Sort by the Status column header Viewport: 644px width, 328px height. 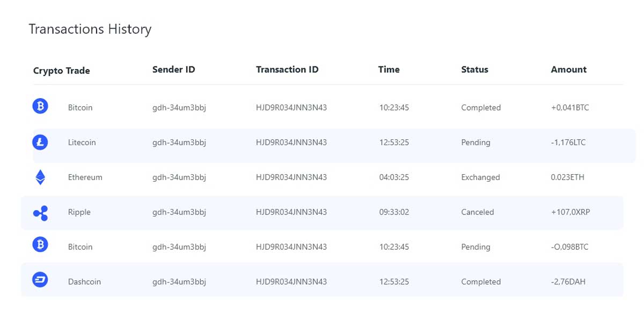[x=475, y=70]
